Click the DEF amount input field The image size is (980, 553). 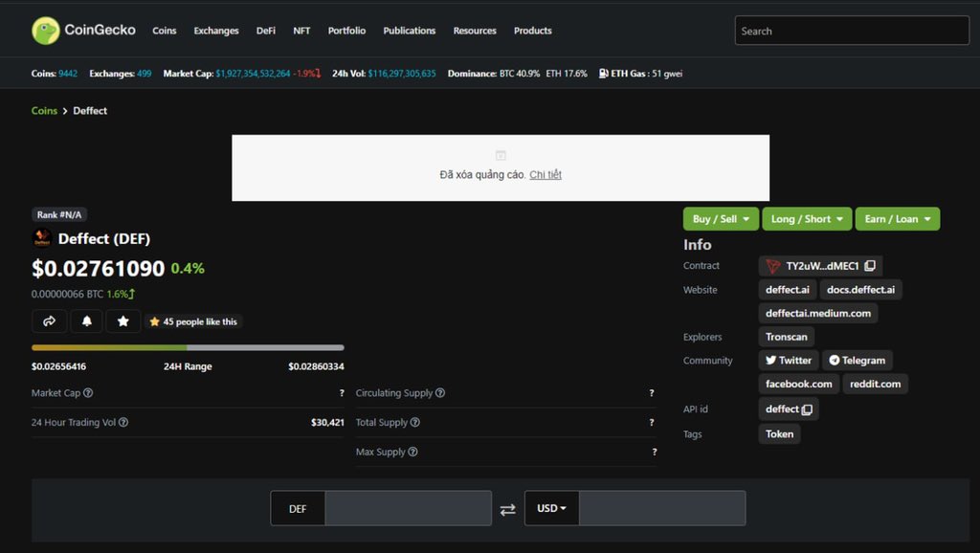click(408, 508)
